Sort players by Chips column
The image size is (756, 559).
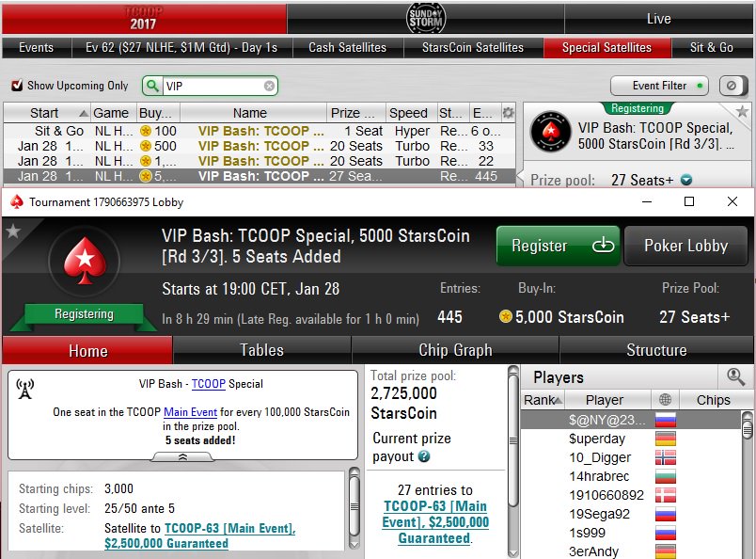(713, 400)
